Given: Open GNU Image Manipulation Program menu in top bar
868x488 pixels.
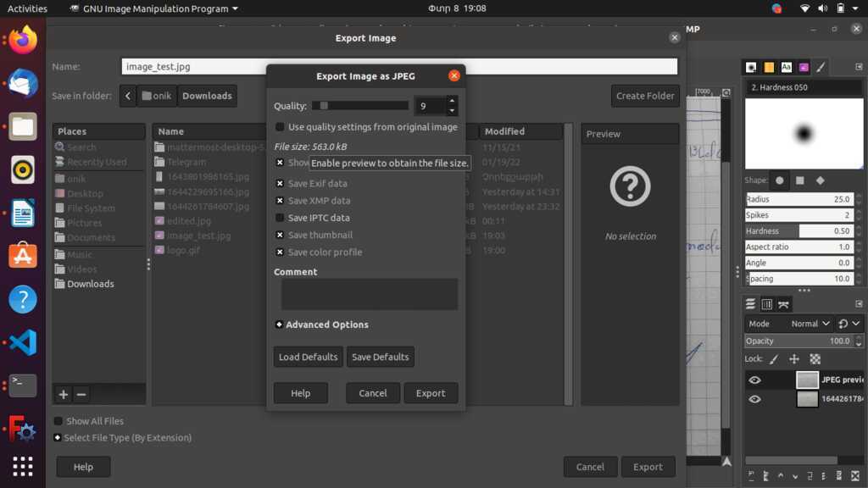Looking at the screenshot, I should (x=154, y=8).
